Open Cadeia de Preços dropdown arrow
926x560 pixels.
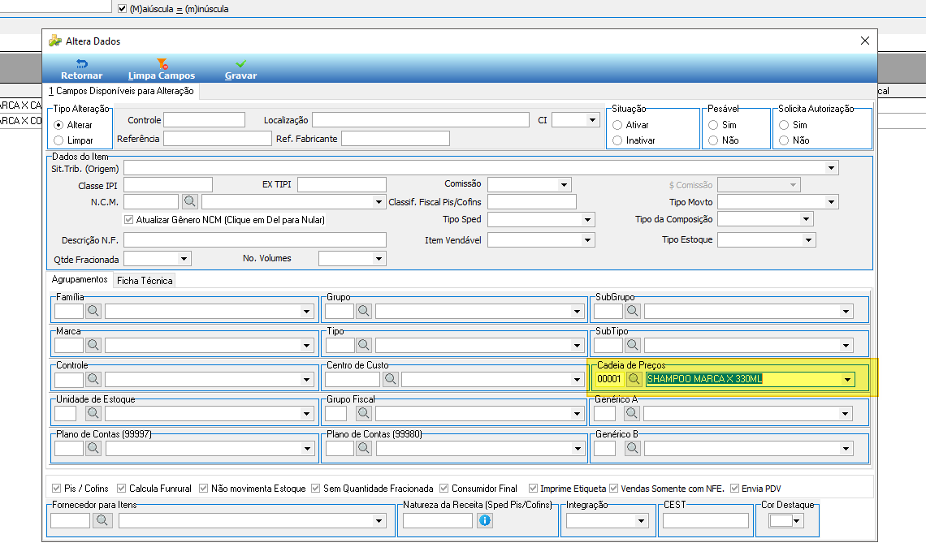pos(847,380)
